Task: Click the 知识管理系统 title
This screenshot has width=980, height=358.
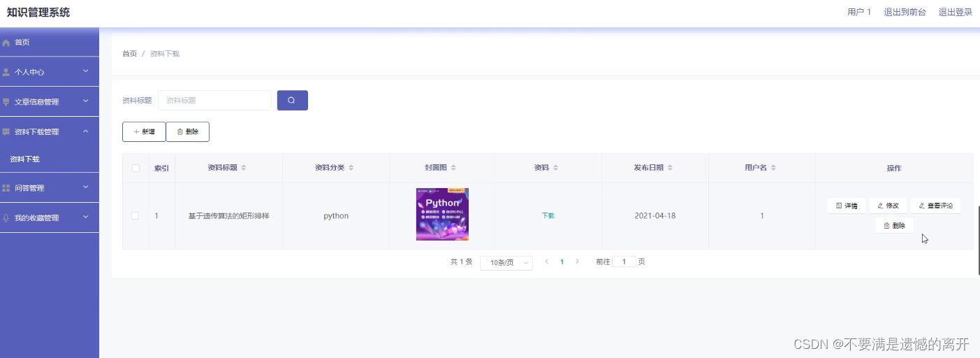Action: (x=38, y=13)
